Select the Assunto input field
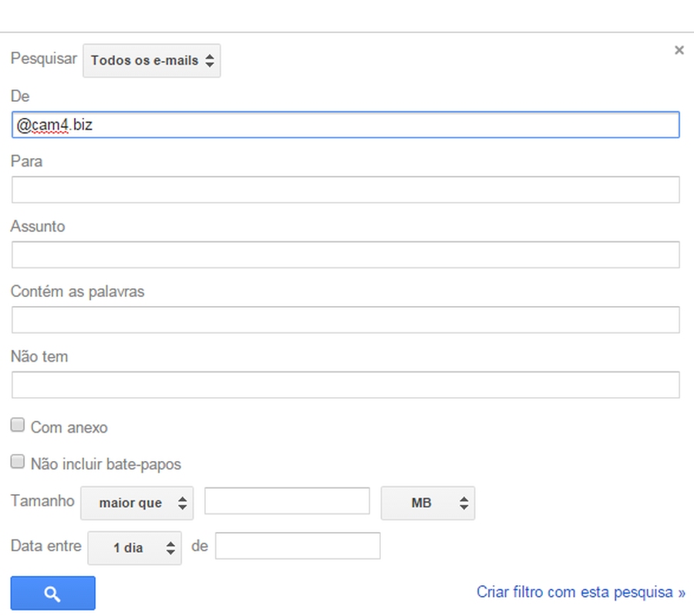 coord(345,255)
